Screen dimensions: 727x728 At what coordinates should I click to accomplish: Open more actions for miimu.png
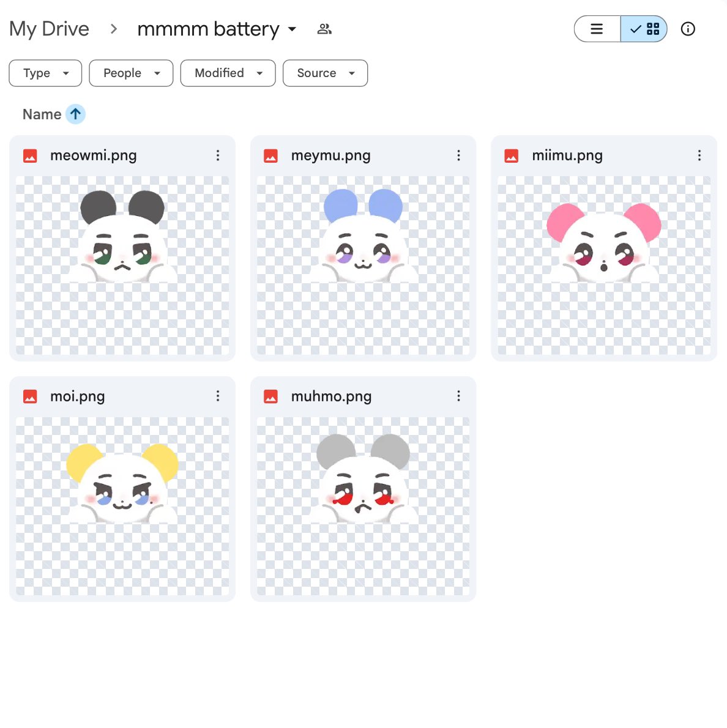pos(699,155)
